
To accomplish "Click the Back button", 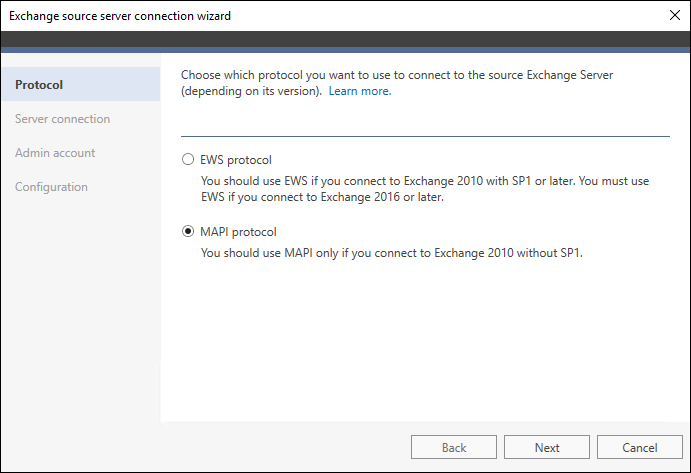I will point(453,447).
